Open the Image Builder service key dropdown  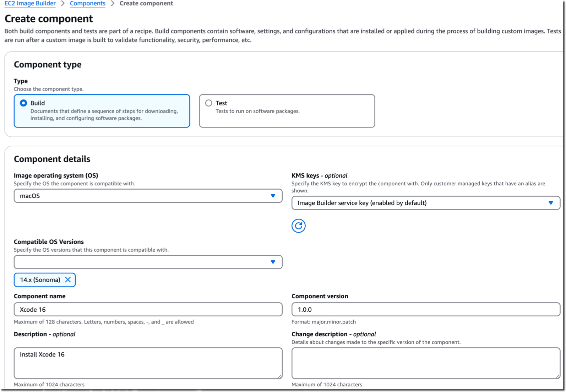426,203
